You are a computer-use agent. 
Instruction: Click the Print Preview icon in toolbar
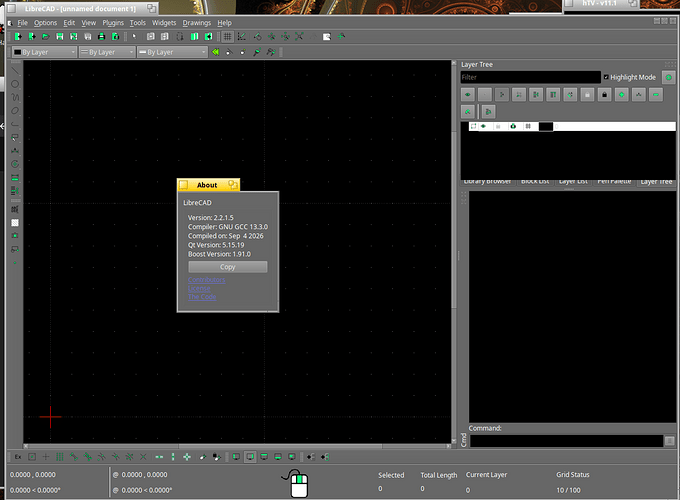[x=115, y=36]
